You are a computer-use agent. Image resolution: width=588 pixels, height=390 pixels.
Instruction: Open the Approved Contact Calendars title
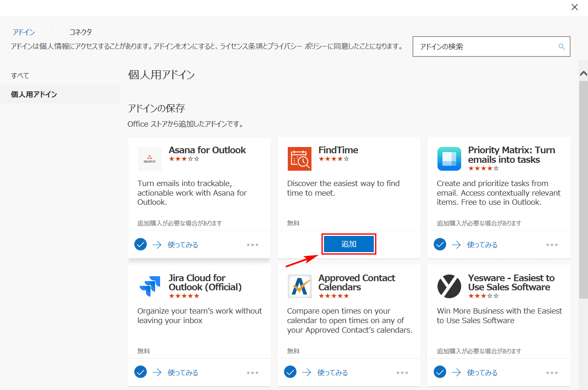point(357,282)
